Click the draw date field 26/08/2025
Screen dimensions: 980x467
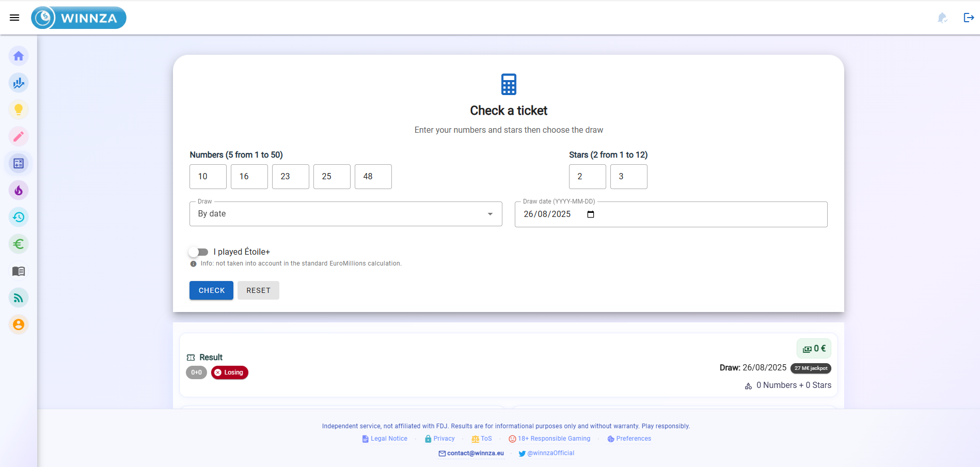point(671,214)
